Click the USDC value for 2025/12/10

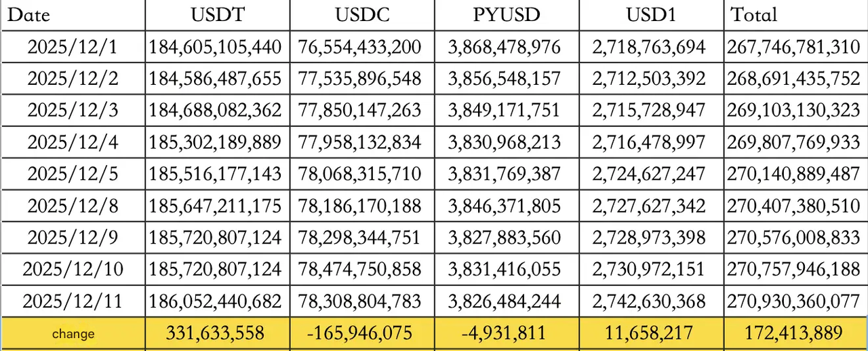[x=360, y=270]
